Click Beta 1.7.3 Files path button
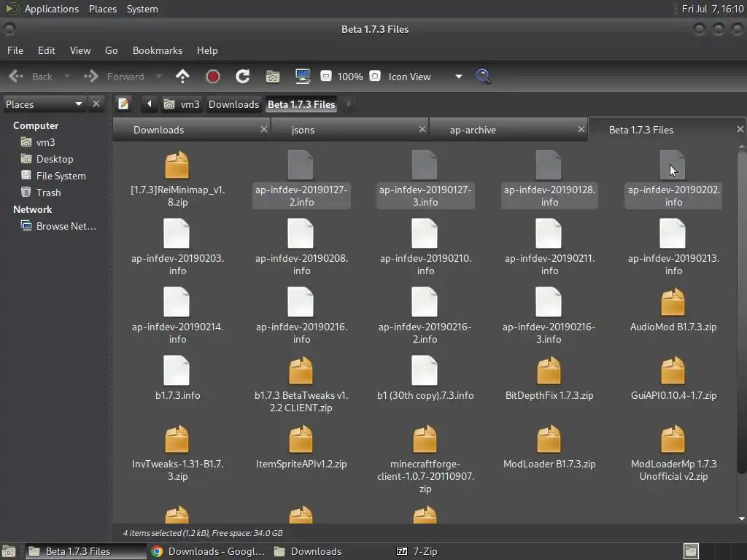 [301, 104]
